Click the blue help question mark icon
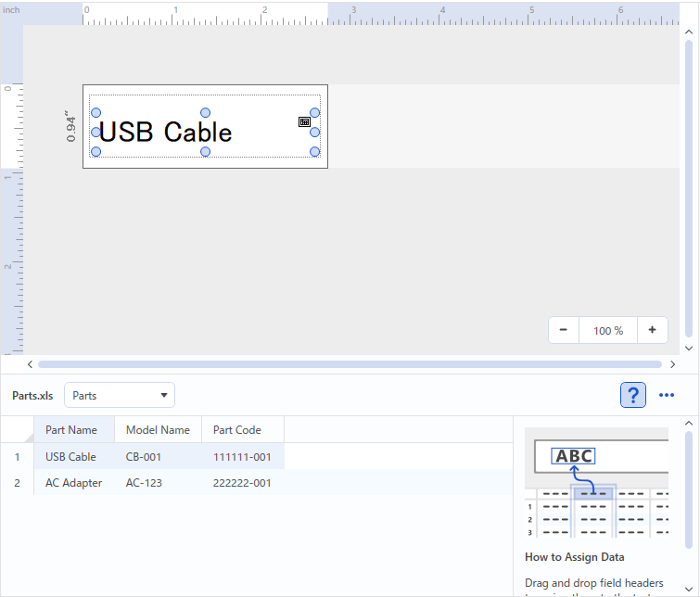The height and width of the screenshot is (597, 700). pos(632,395)
